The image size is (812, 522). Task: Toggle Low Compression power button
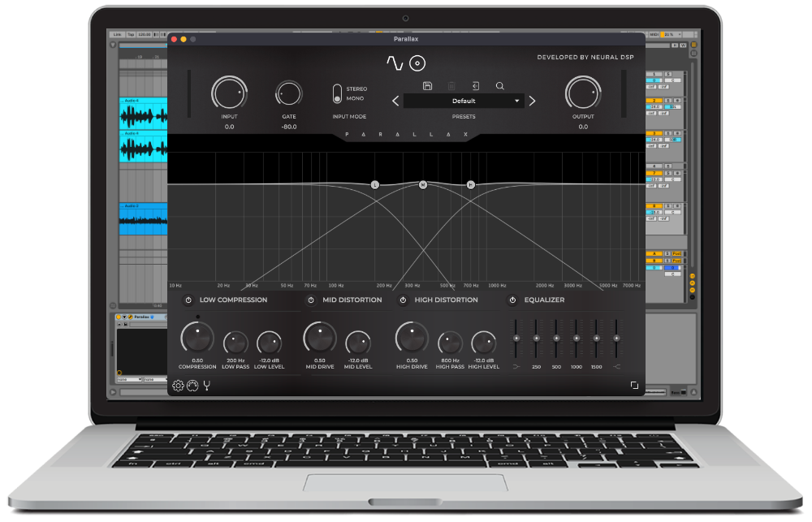click(x=188, y=300)
